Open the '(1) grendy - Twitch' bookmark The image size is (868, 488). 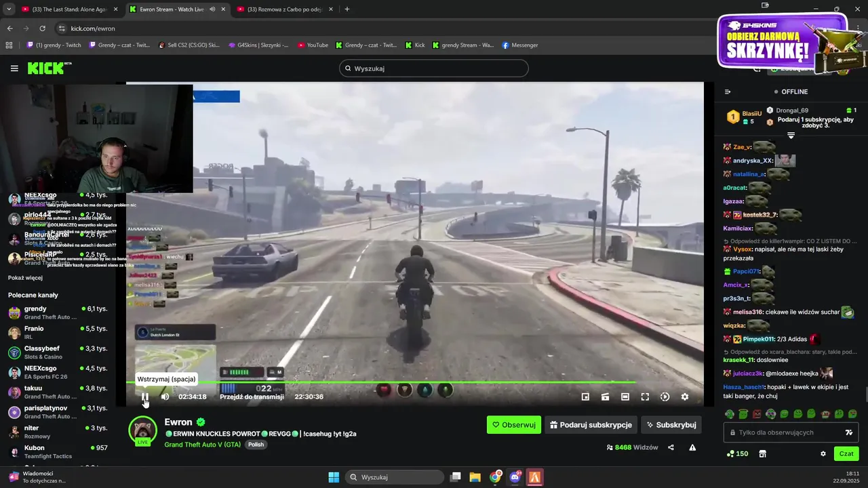click(54, 45)
